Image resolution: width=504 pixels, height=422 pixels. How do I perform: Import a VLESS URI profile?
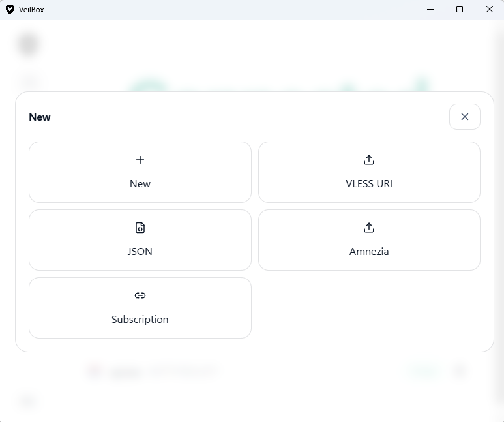[369, 172]
